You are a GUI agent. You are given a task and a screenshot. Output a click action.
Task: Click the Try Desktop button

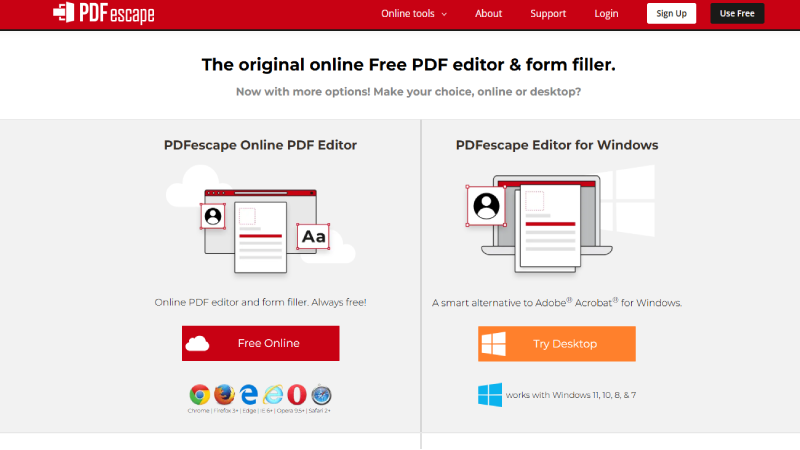pos(557,344)
